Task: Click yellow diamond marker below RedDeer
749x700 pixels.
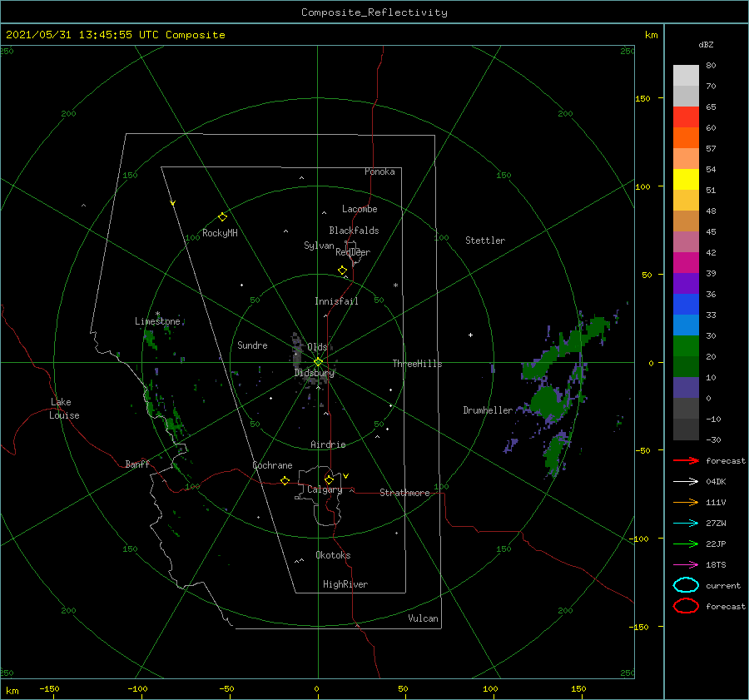Action: [342, 271]
